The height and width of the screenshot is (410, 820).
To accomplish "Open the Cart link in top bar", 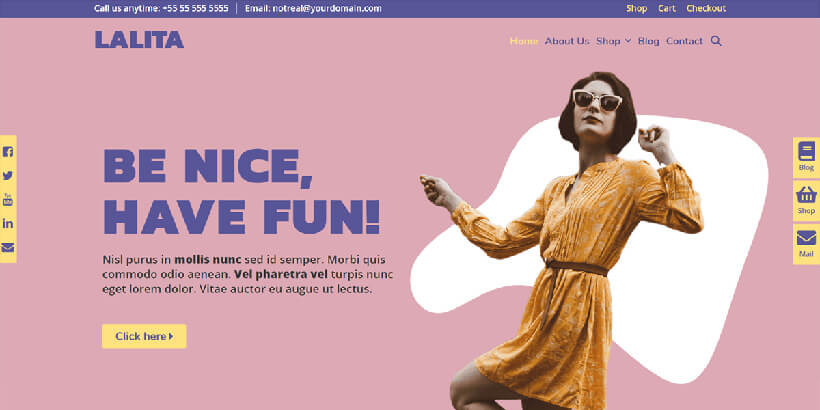I will [666, 9].
